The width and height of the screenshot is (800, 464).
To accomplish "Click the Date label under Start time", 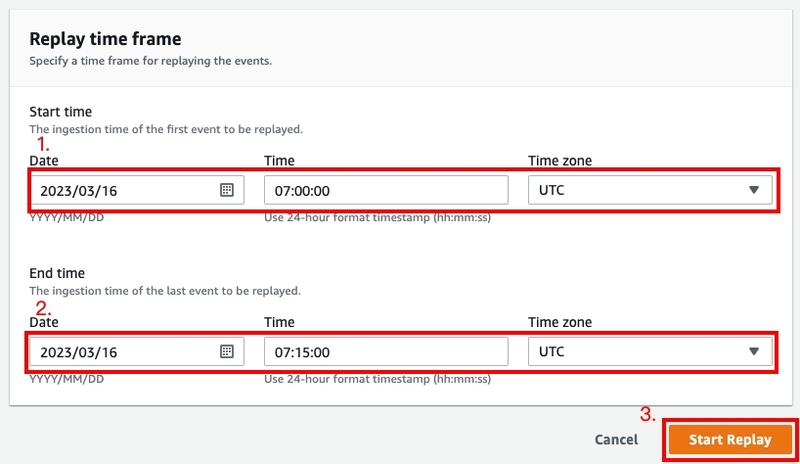I will (44, 161).
